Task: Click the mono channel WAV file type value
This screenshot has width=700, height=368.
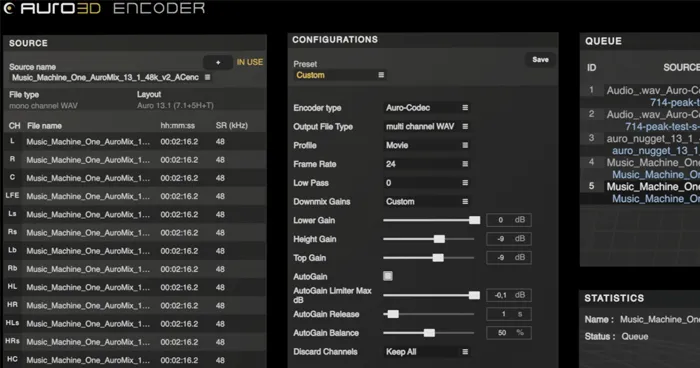Action: (x=43, y=106)
